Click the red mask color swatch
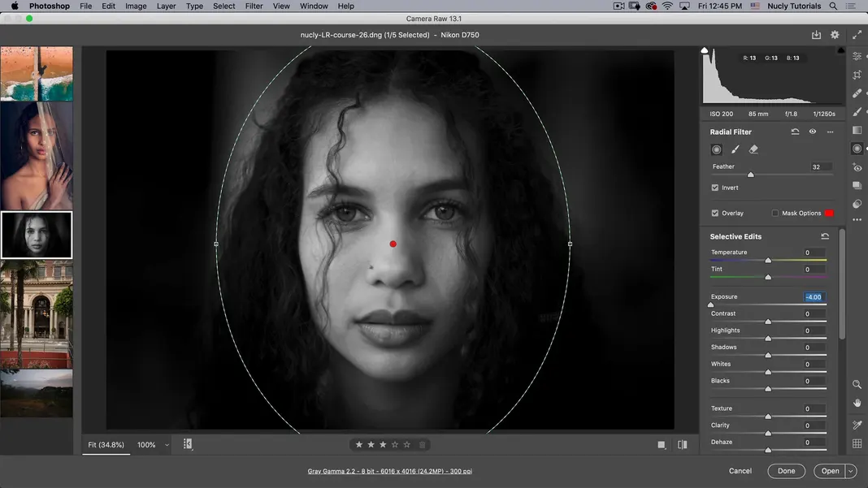This screenshot has width=868, height=488. pos(829,213)
